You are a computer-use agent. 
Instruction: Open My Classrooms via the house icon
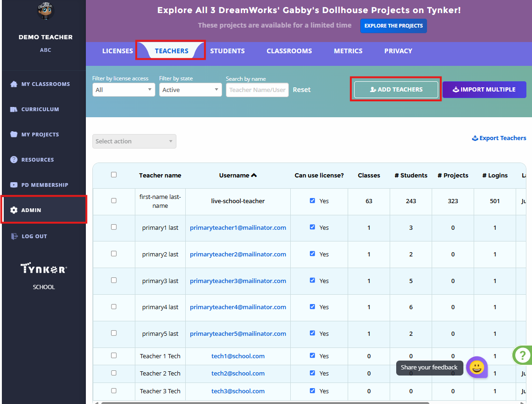click(14, 84)
